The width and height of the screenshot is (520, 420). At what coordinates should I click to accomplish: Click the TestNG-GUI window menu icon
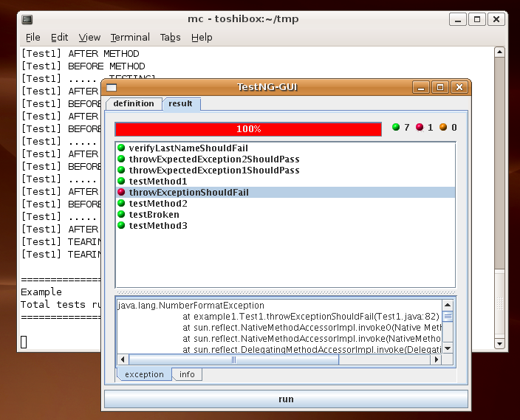click(x=112, y=88)
